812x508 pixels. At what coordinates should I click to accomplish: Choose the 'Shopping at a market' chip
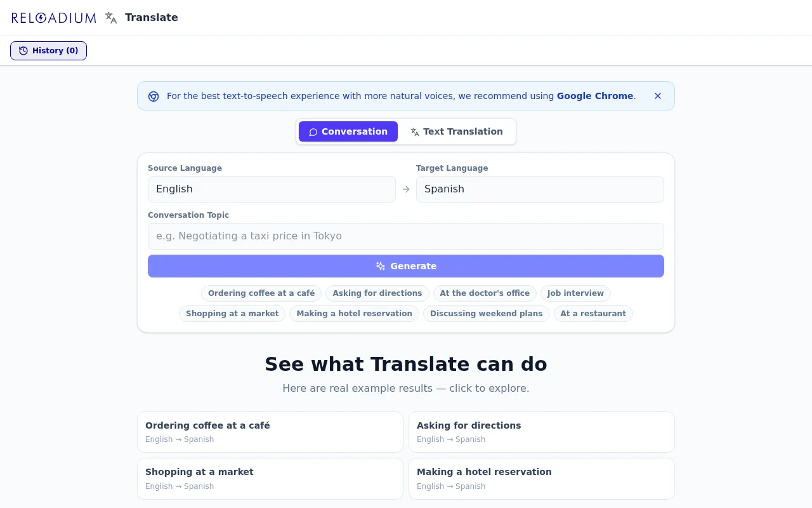[232, 314]
